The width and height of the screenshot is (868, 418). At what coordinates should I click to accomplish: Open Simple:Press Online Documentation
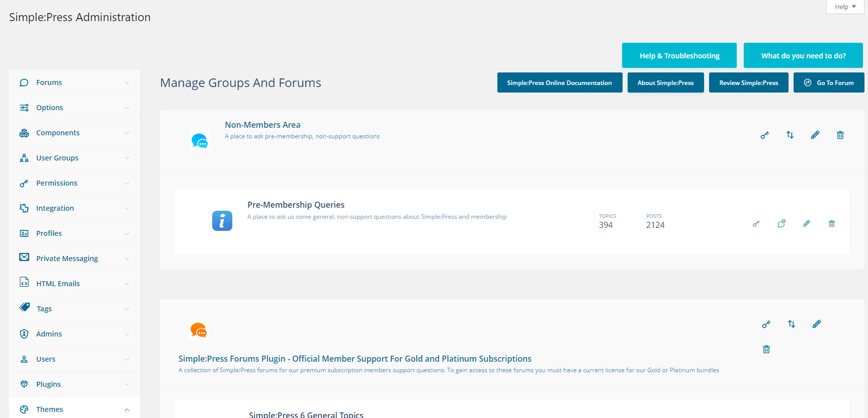(560, 82)
